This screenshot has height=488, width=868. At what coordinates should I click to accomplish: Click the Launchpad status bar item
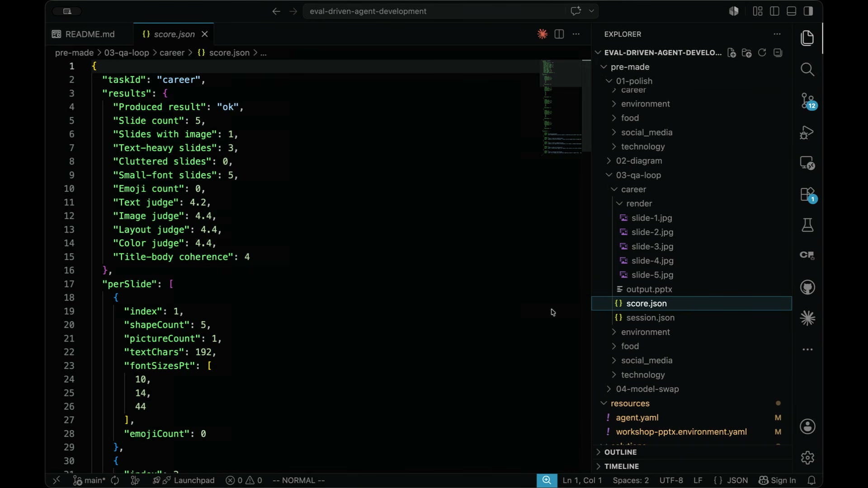pyautogui.click(x=184, y=480)
